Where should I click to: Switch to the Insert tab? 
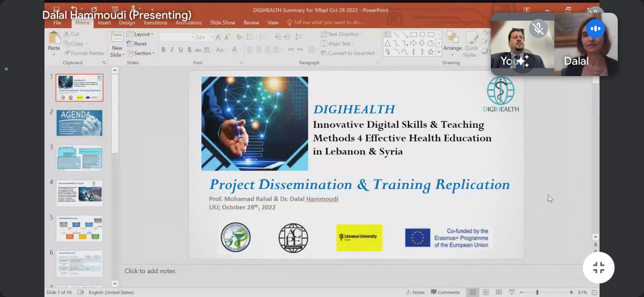click(104, 23)
